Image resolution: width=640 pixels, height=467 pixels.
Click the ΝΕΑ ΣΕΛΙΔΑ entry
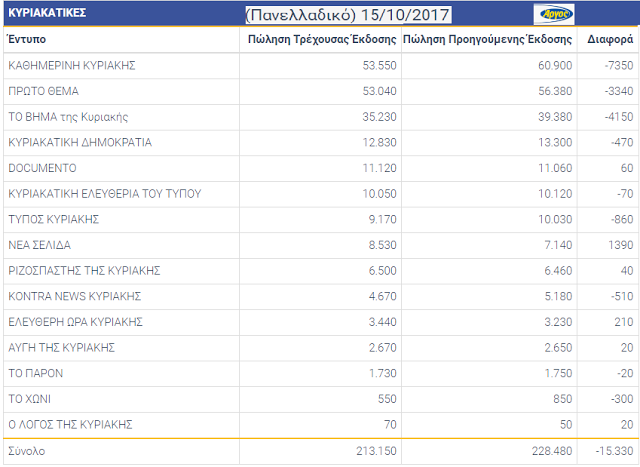pyautogui.click(x=39, y=245)
